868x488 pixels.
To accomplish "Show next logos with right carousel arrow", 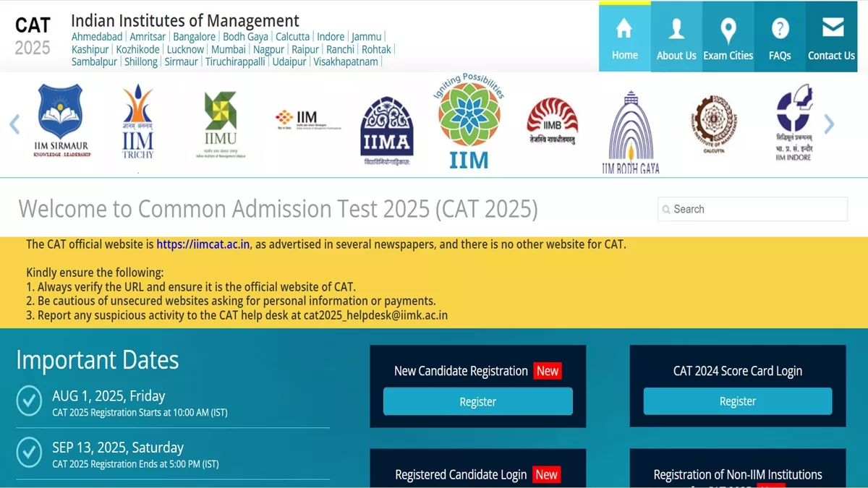I will coord(829,124).
